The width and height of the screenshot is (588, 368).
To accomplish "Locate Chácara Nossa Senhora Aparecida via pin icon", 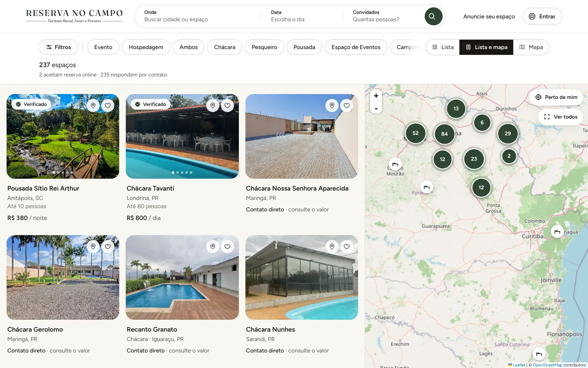I will pos(332,105).
